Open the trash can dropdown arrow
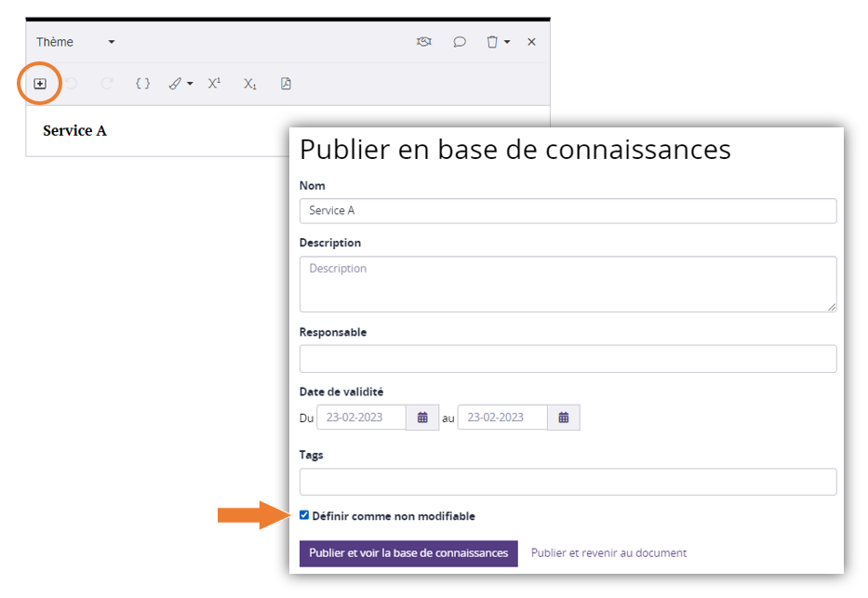 tap(507, 42)
